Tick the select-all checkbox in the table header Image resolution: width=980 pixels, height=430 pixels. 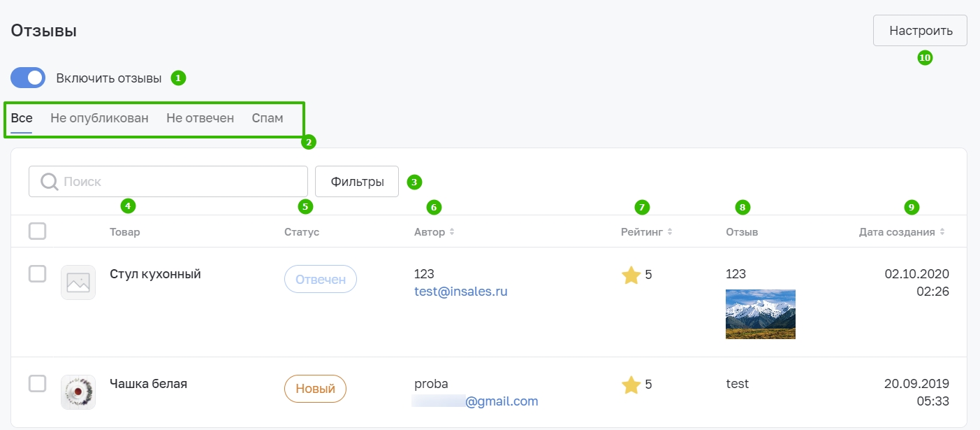(x=38, y=231)
